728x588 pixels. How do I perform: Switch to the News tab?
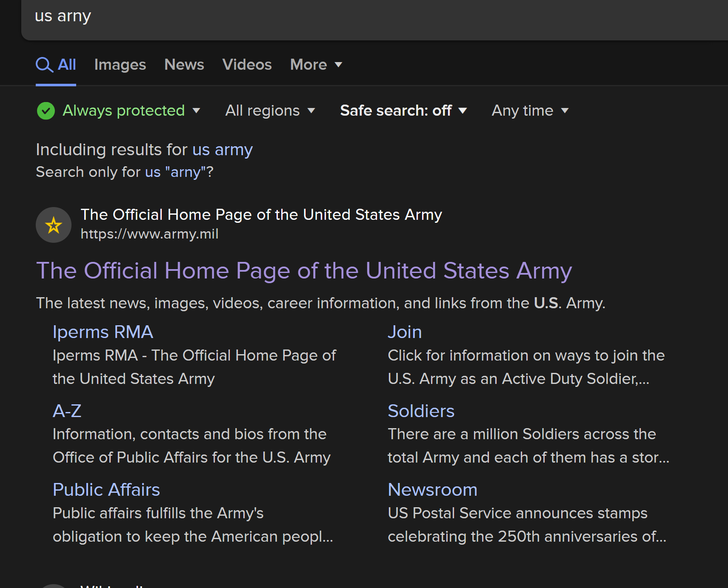(x=184, y=65)
